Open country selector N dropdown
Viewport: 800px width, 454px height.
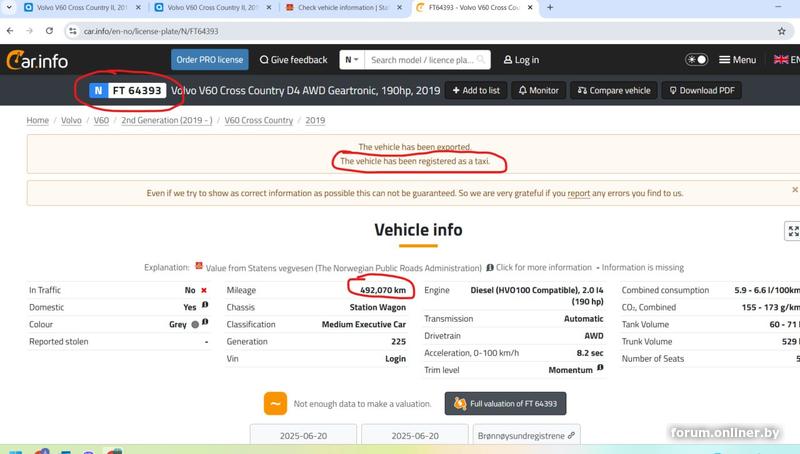click(352, 60)
